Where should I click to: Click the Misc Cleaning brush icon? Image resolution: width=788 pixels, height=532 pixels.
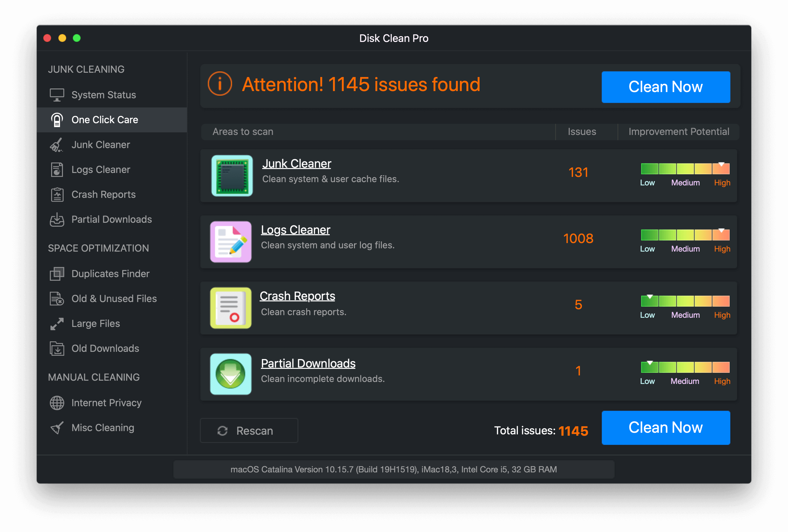(57, 428)
